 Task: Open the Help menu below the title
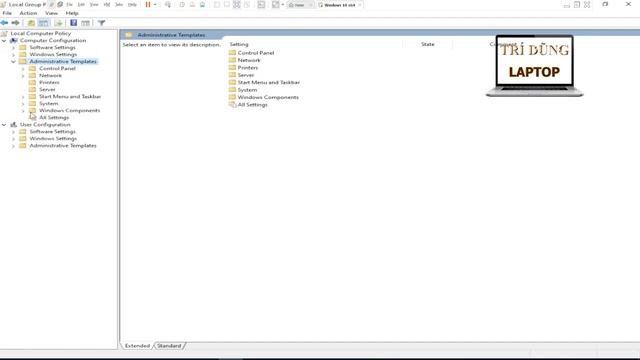tap(72, 13)
